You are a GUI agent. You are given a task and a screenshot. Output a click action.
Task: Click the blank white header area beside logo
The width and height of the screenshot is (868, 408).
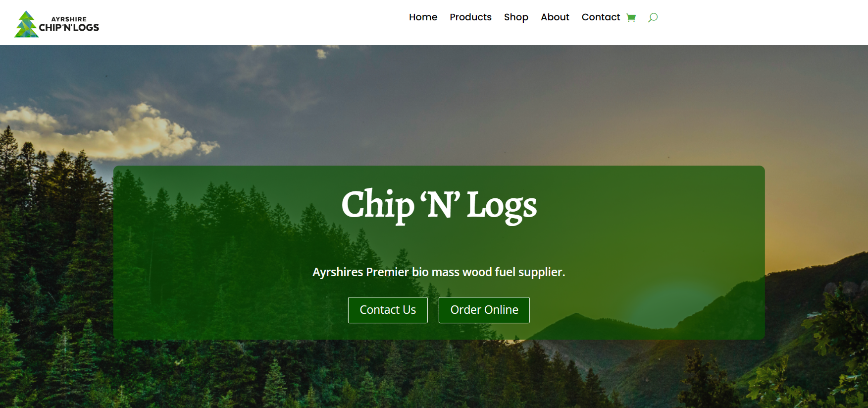coord(248,22)
